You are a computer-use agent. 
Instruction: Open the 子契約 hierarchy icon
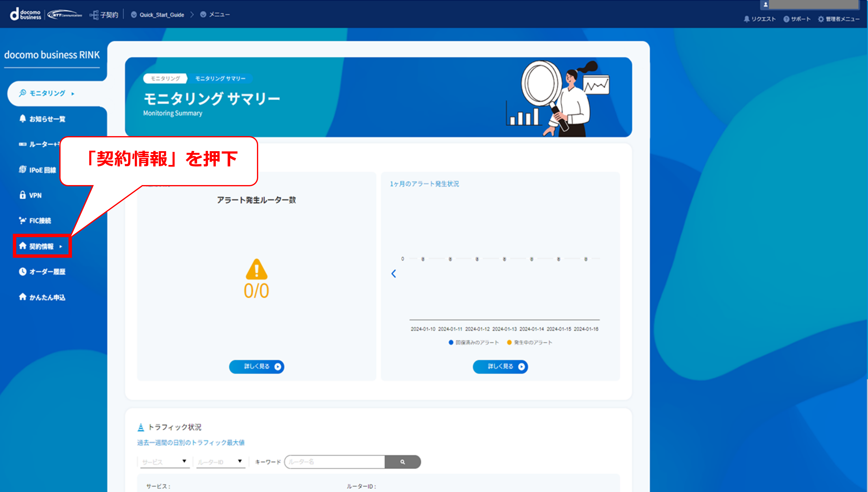(94, 15)
